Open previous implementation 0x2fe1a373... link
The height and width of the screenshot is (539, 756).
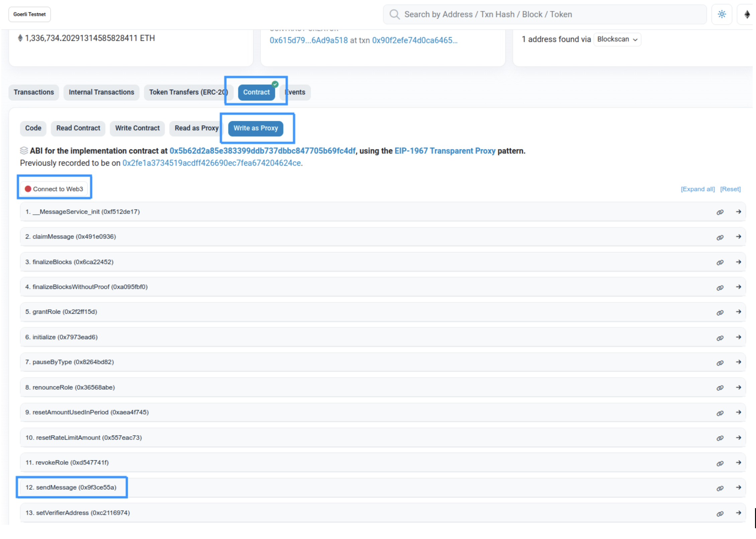click(211, 163)
